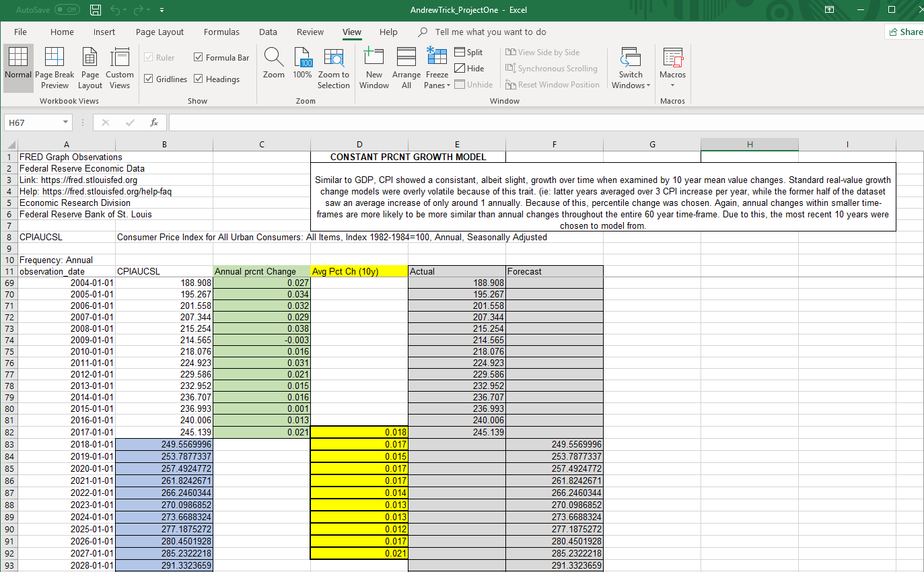Viewport: 924px width, 572px height.
Task: Switch to the Home tab
Action: tap(62, 32)
